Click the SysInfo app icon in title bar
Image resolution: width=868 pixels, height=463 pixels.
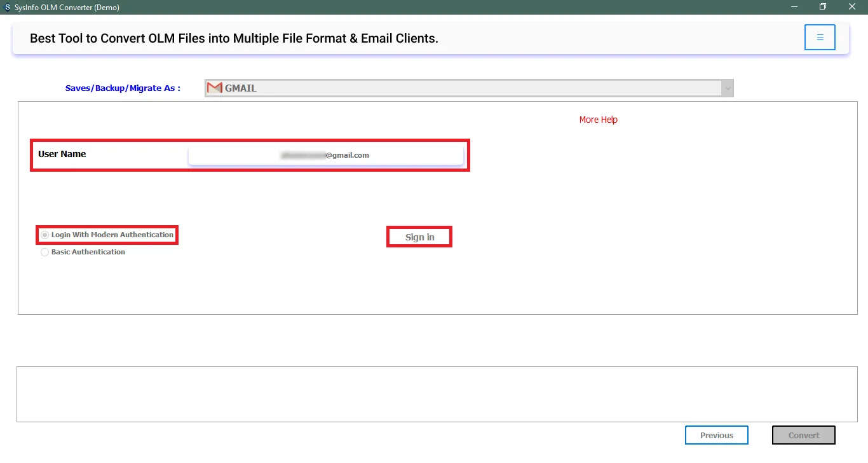(7, 8)
